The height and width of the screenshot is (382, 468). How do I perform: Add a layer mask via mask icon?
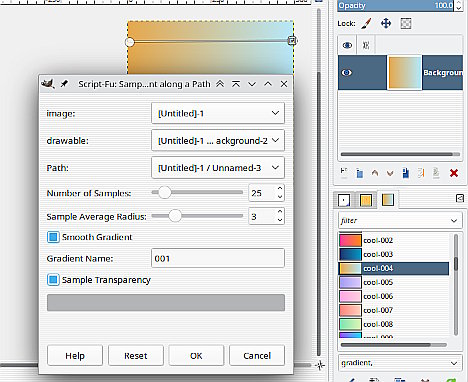point(436,173)
